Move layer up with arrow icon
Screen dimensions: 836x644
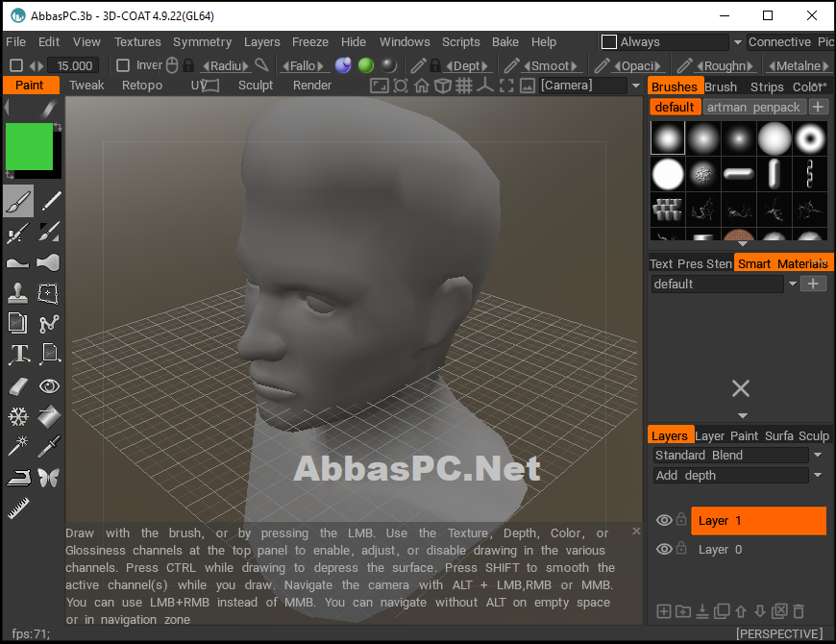pos(741,611)
